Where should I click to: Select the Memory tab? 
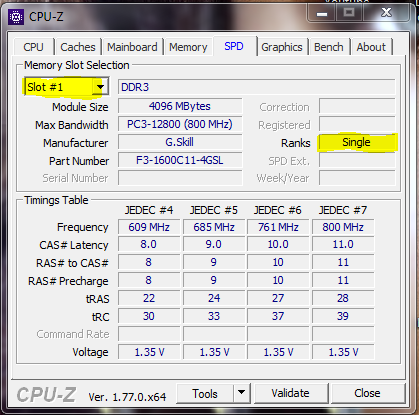(188, 47)
